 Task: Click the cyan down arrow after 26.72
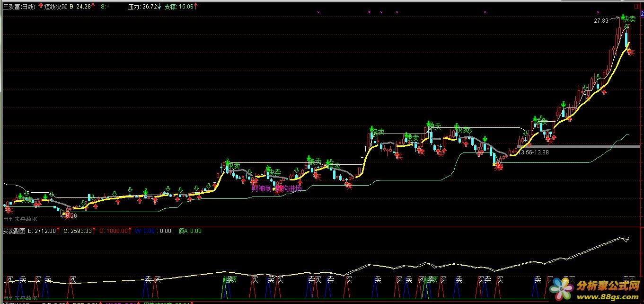159,7
